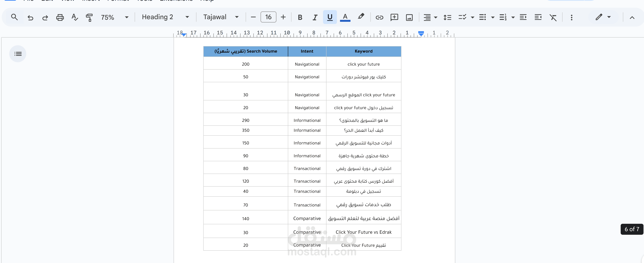This screenshot has height=263, width=644.
Task: Click the Search Volume header cell
Action: [246, 51]
